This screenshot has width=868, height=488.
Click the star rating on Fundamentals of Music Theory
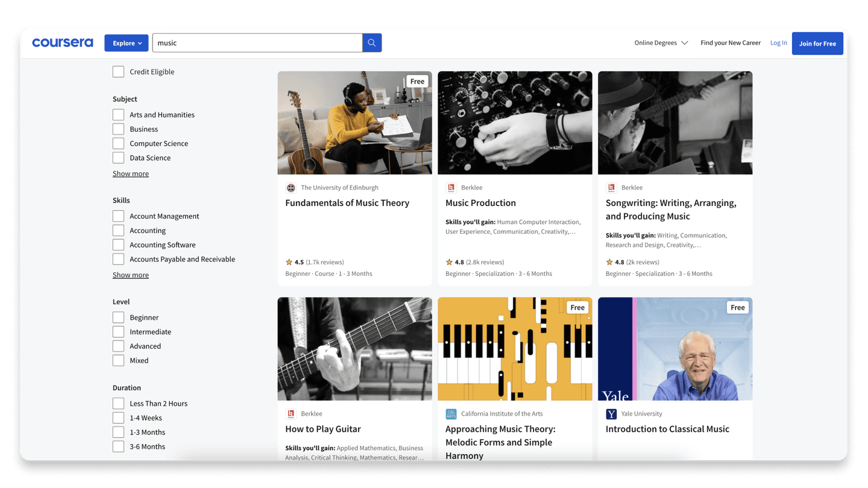coord(289,262)
